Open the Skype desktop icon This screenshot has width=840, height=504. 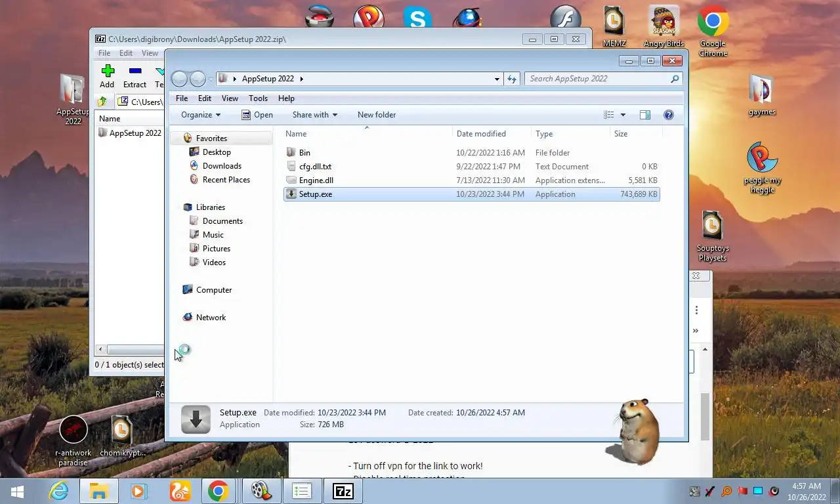417,18
